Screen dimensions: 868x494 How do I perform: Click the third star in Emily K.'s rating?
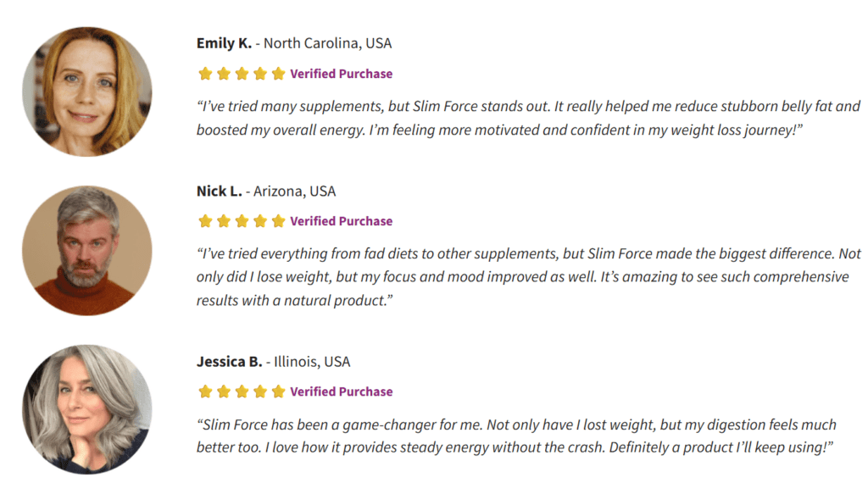click(242, 74)
